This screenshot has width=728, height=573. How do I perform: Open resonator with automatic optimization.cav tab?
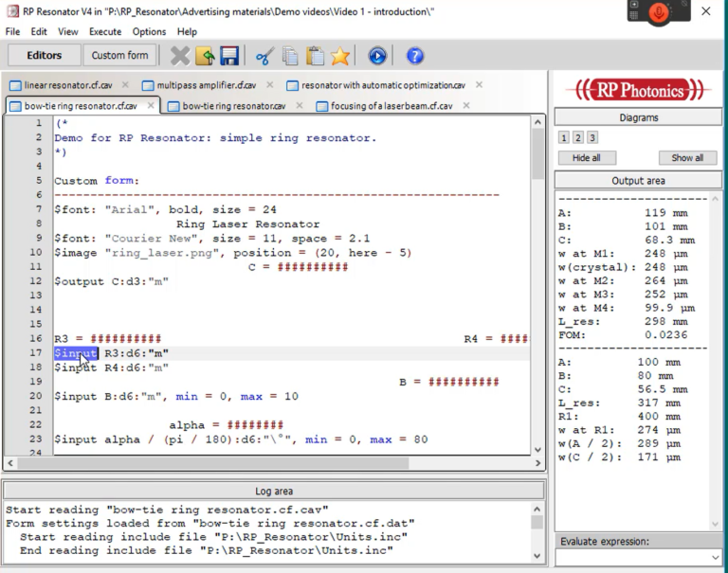(383, 85)
